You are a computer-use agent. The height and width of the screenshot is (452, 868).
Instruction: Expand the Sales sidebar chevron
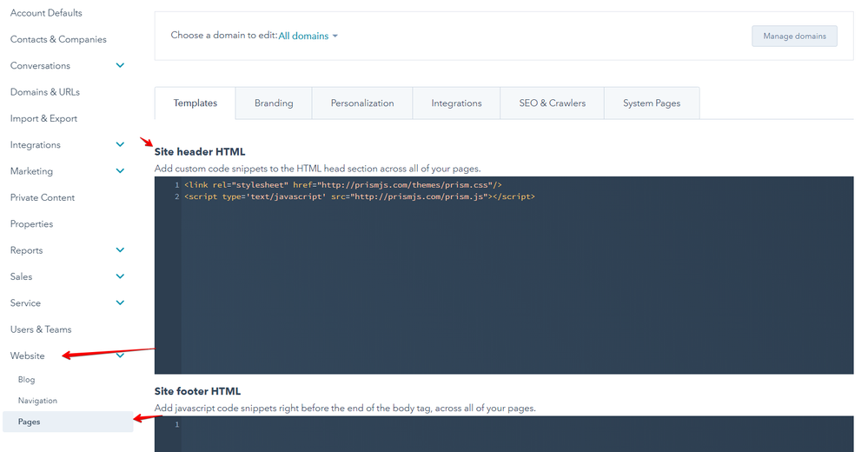point(120,276)
